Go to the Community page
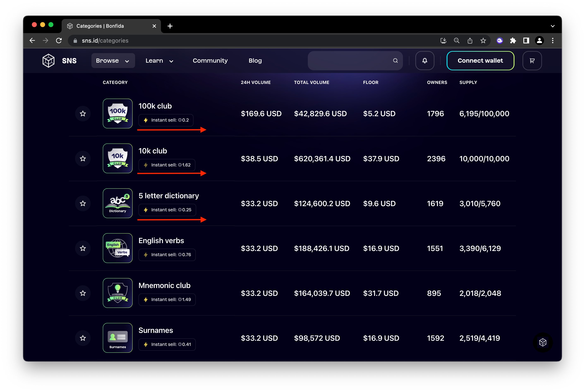The width and height of the screenshot is (585, 392). (210, 61)
